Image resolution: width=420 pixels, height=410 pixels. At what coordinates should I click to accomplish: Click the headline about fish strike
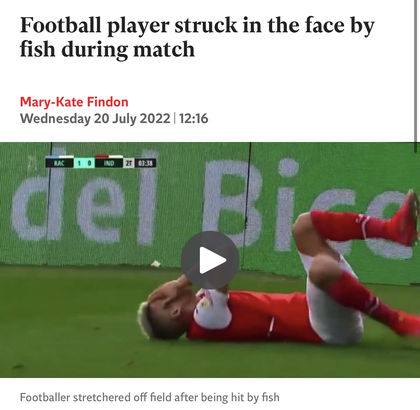(197, 37)
